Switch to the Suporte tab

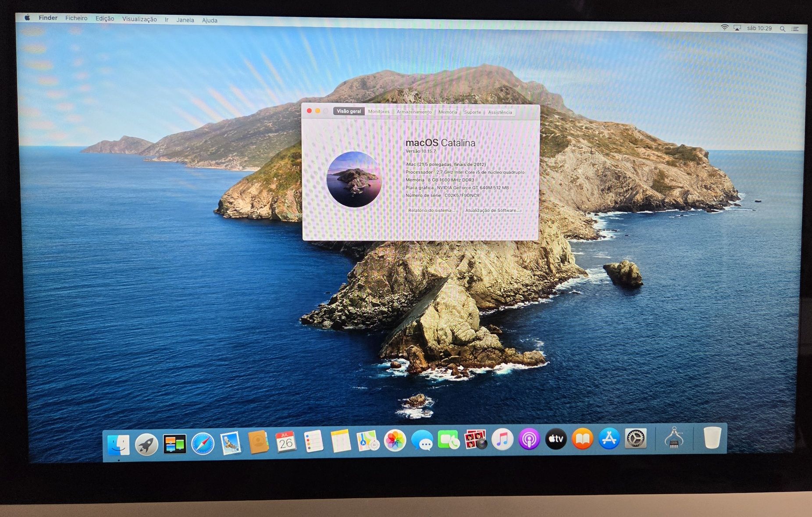pos(473,112)
